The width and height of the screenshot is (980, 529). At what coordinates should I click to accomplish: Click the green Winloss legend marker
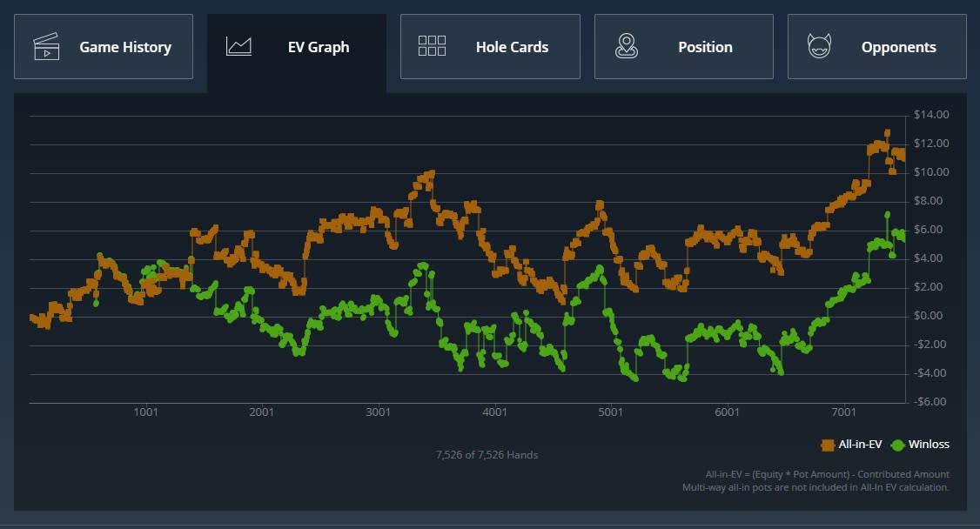897,445
